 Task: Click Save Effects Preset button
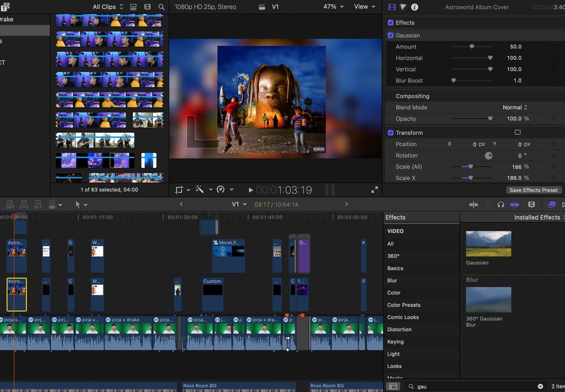click(x=533, y=190)
